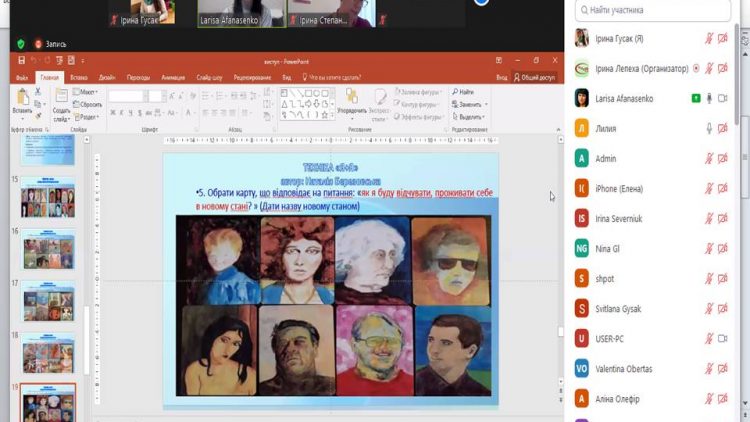The image size is (750, 422).
Task: Switch to the Дизайн ribbon tab
Action: pyautogui.click(x=107, y=77)
